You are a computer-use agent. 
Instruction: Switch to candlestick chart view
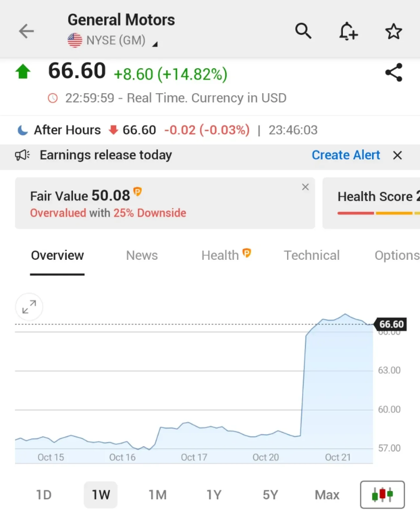(x=382, y=495)
